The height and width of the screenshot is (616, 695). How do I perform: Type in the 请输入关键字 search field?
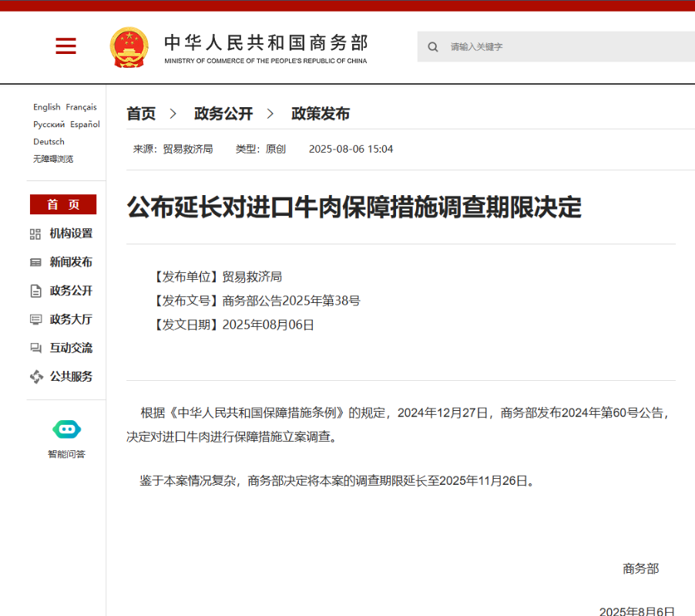(x=562, y=47)
